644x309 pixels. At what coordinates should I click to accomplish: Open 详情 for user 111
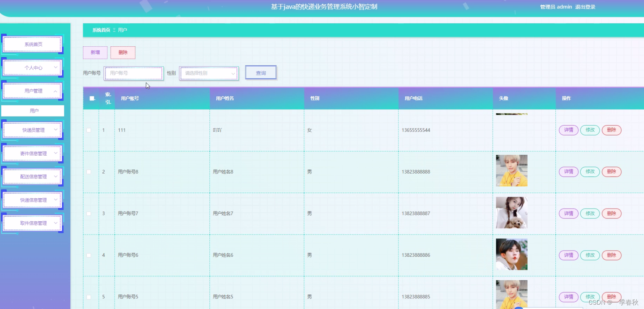click(x=568, y=130)
